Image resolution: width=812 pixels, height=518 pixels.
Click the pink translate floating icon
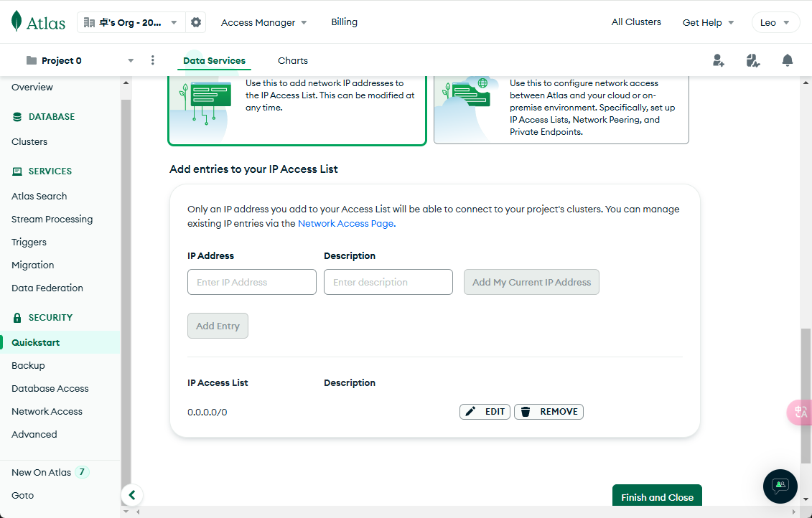click(800, 412)
